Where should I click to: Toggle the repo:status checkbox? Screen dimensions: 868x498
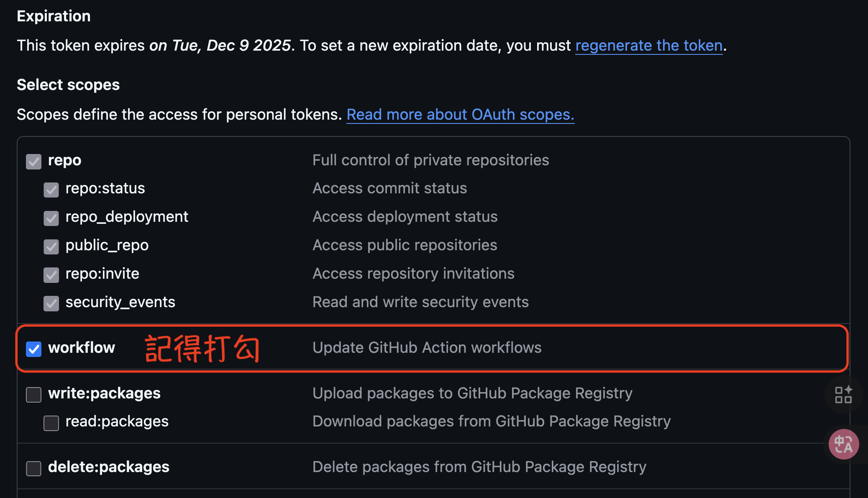[51, 190]
